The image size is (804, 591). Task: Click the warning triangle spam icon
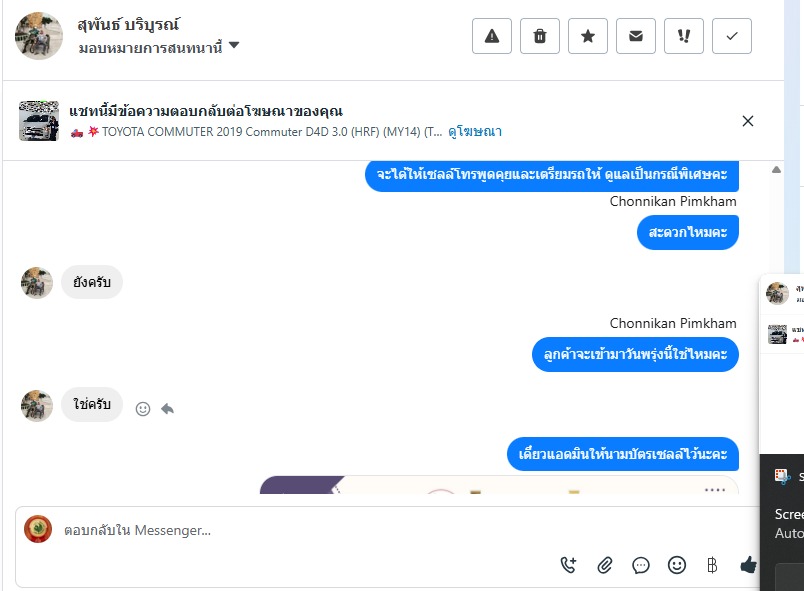coord(492,36)
